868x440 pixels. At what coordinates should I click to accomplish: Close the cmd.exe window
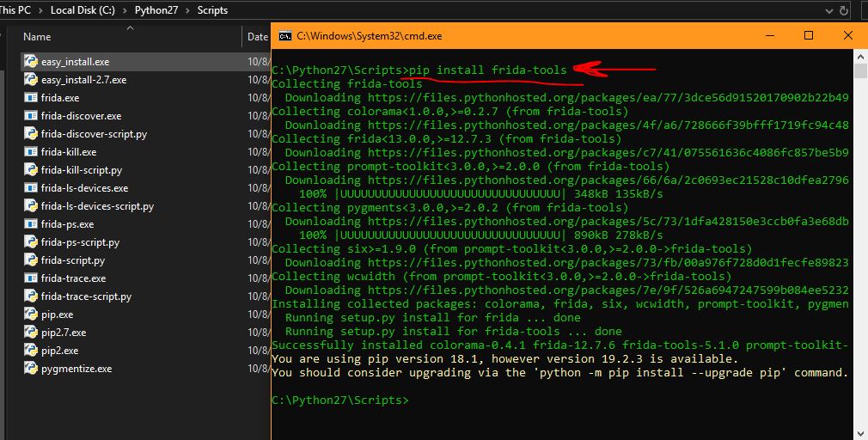[x=847, y=36]
